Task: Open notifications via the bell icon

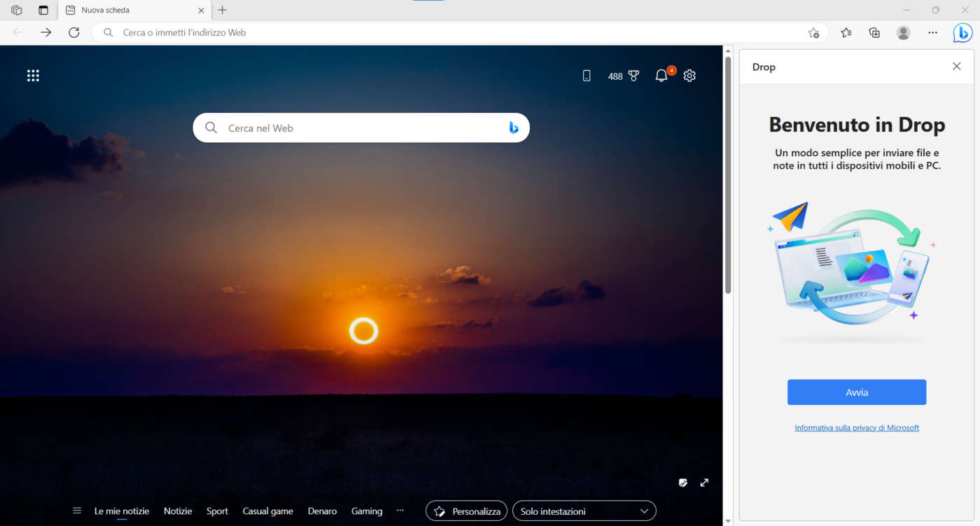Action: click(x=661, y=75)
